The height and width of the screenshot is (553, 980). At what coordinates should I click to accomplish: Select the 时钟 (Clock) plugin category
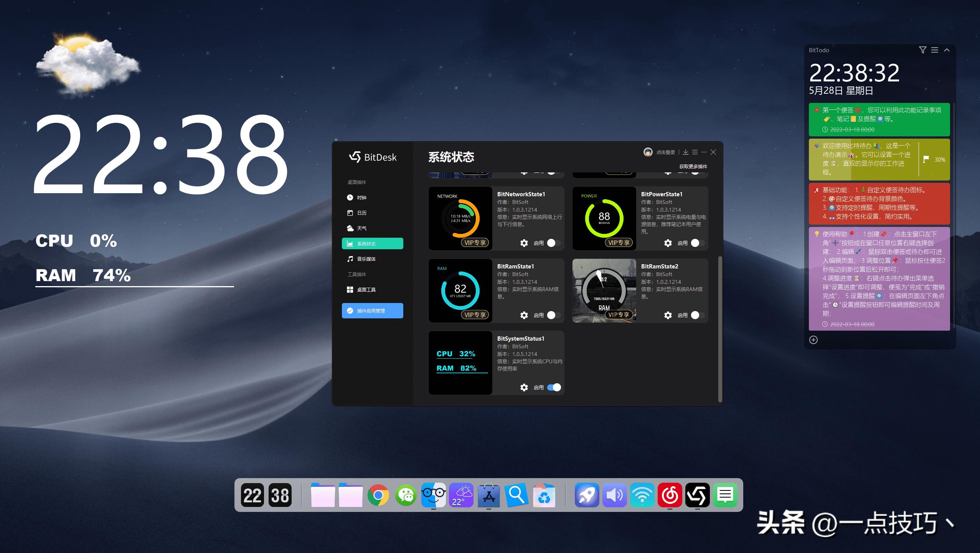[361, 197]
